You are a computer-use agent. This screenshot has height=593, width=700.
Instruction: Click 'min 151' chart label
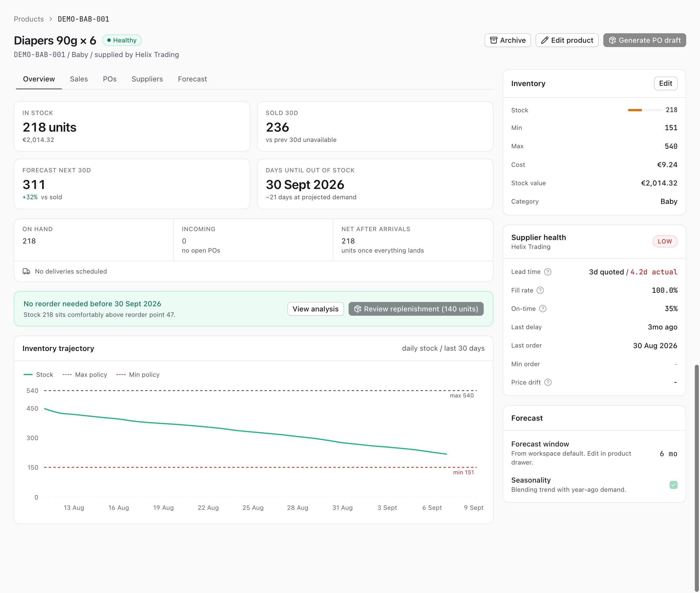[463, 472]
